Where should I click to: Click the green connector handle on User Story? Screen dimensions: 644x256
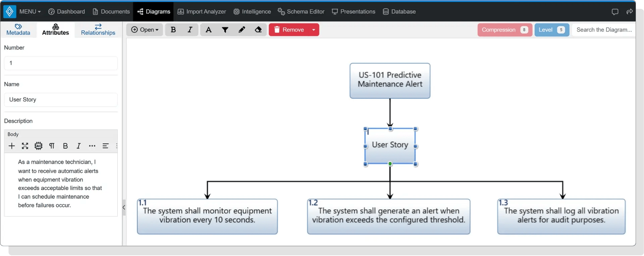pyautogui.click(x=390, y=164)
